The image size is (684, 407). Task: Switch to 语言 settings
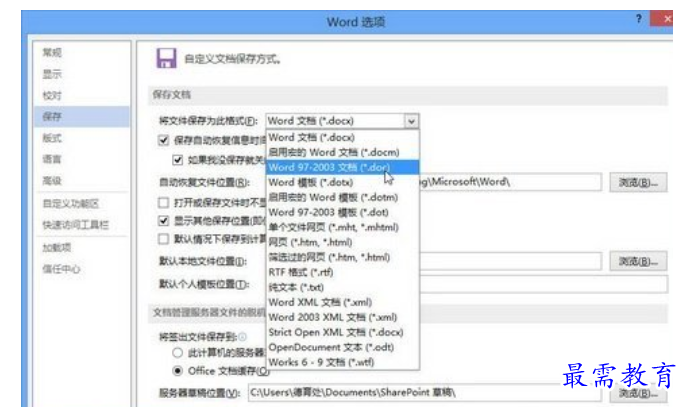pos(52,159)
